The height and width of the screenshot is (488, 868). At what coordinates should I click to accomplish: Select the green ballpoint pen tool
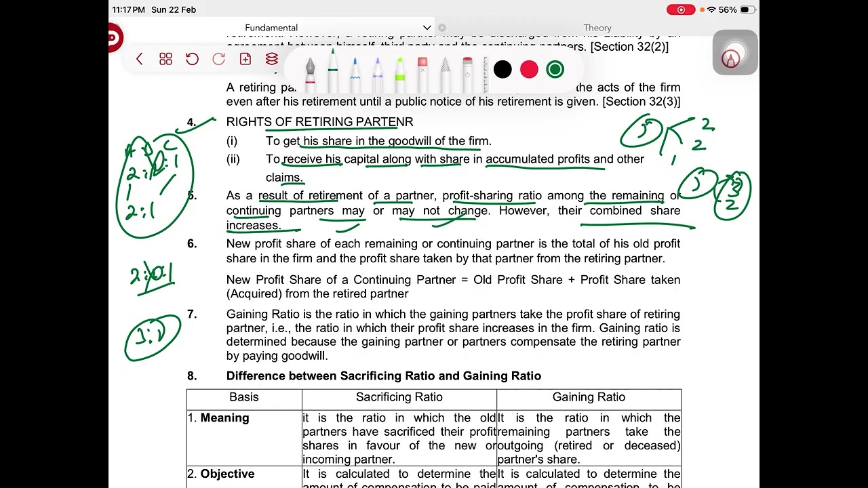[332, 69]
